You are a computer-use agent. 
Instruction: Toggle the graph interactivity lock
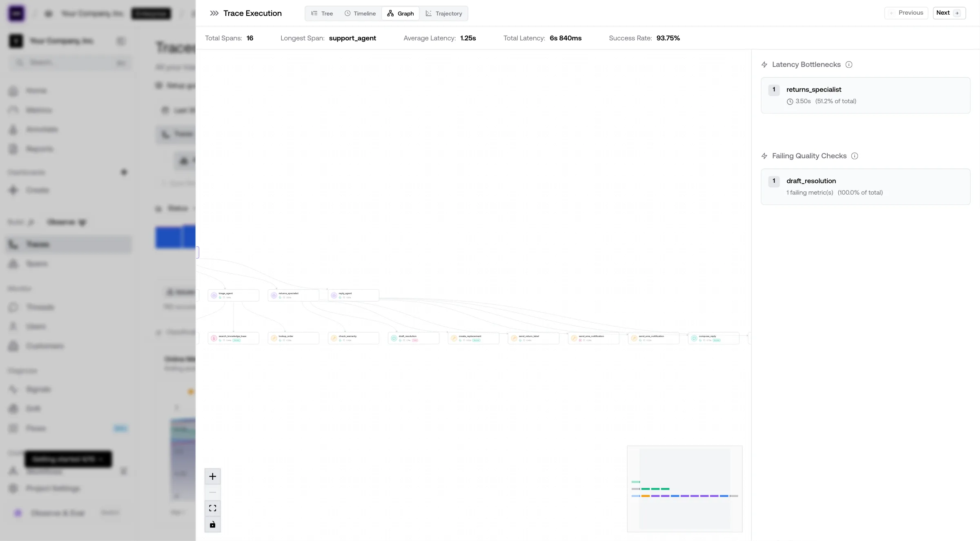pyautogui.click(x=213, y=525)
